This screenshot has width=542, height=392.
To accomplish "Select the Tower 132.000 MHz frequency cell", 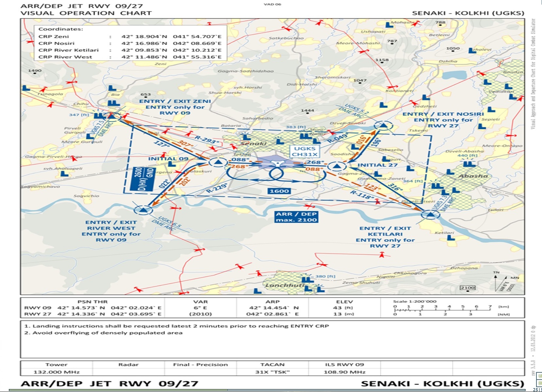I will pyautogui.click(x=57, y=368).
